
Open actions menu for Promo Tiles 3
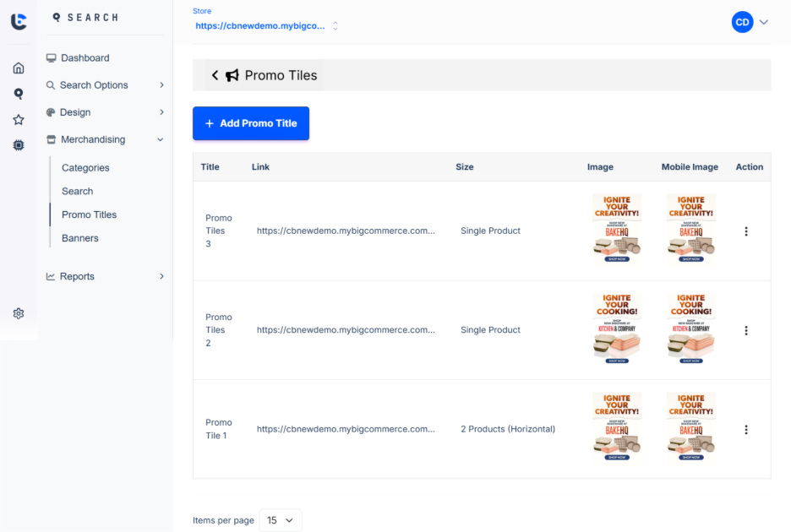745,231
